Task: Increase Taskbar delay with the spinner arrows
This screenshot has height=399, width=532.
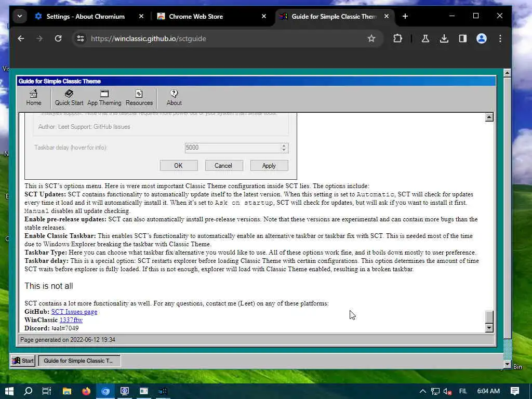Action: (x=284, y=145)
